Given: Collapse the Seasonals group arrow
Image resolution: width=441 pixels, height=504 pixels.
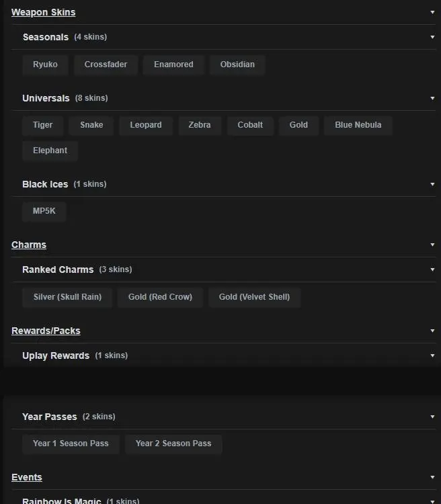Looking at the screenshot, I should point(432,37).
